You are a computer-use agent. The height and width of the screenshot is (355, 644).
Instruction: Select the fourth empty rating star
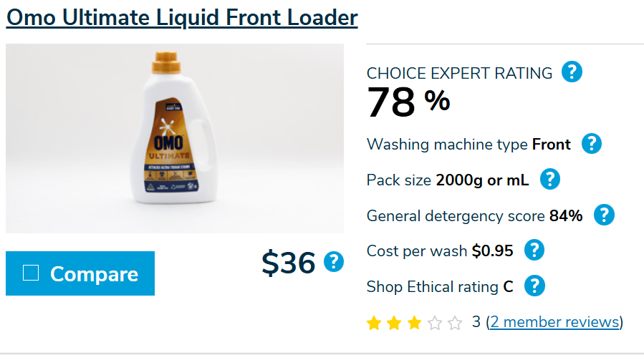click(435, 324)
